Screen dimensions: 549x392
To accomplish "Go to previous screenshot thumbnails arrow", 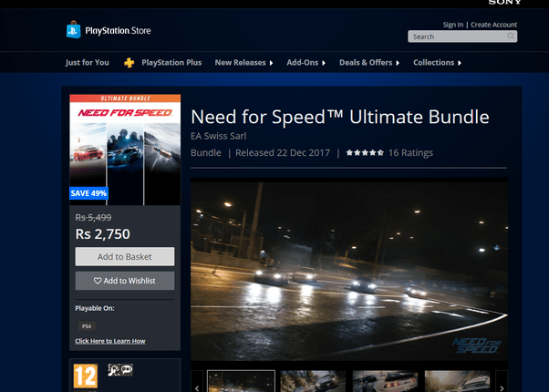I will tap(197, 382).
